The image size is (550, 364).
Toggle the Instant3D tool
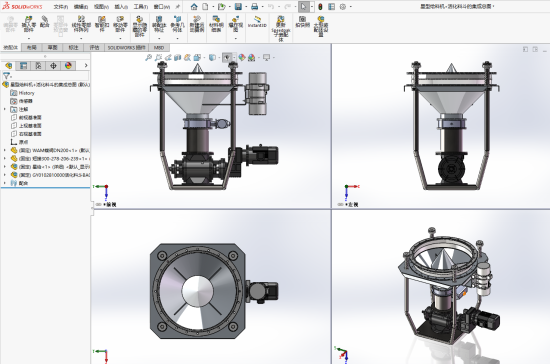[x=257, y=22]
